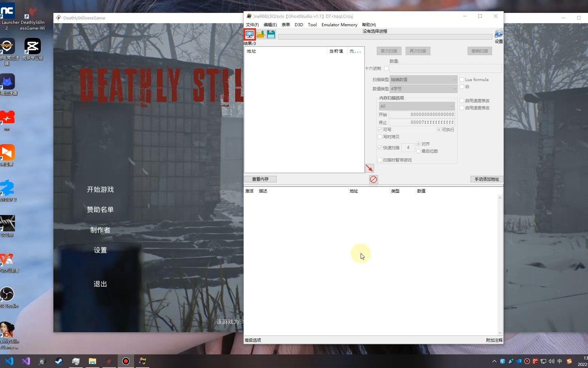Open the process selector computer icon
The image size is (588, 368).
pyautogui.click(x=249, y=34)
